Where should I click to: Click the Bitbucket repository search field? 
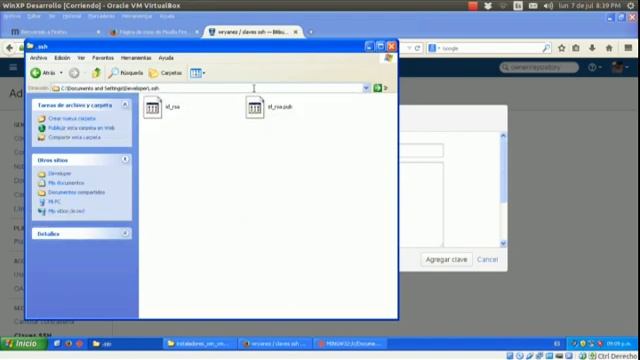coord(539,67)
